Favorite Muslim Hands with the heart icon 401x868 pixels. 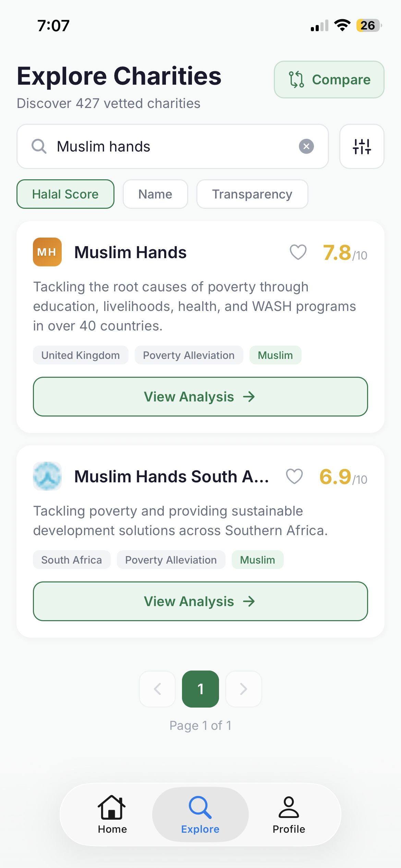click(x=298, y=253)
